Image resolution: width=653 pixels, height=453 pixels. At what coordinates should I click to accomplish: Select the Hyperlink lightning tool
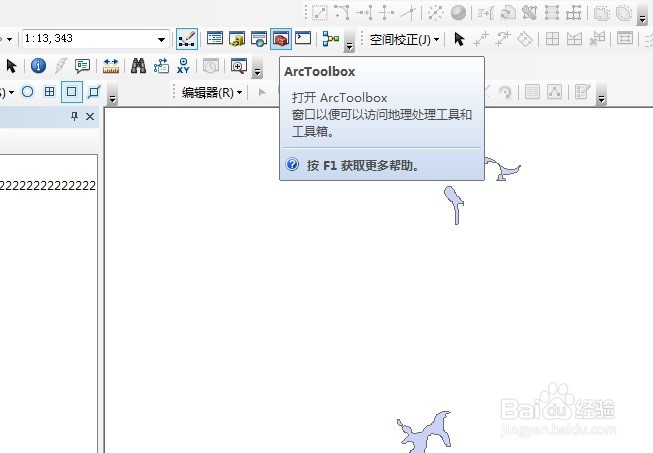(61, 66)
